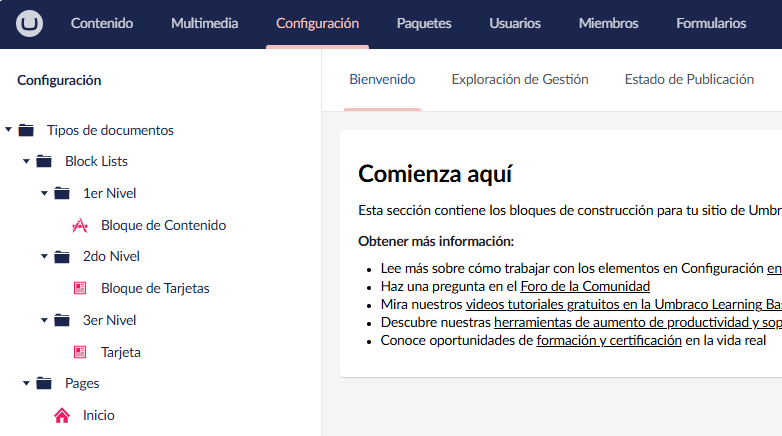Image resolution: width=782 pixels, height=436 pixels.
Task: Collapse the 3er Nivel folder arrow
Action: point(44,320)
